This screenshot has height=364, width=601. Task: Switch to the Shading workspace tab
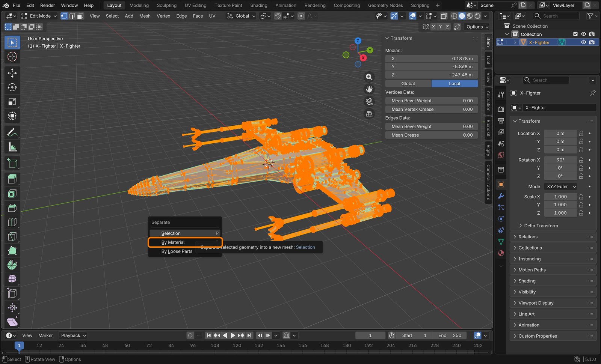[x=259, y=5]
